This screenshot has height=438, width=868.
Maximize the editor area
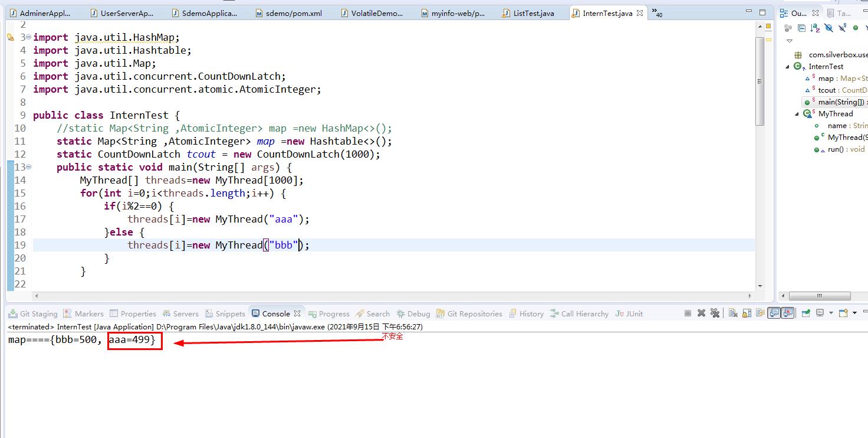pyautogui.click(x=762, y=12)
